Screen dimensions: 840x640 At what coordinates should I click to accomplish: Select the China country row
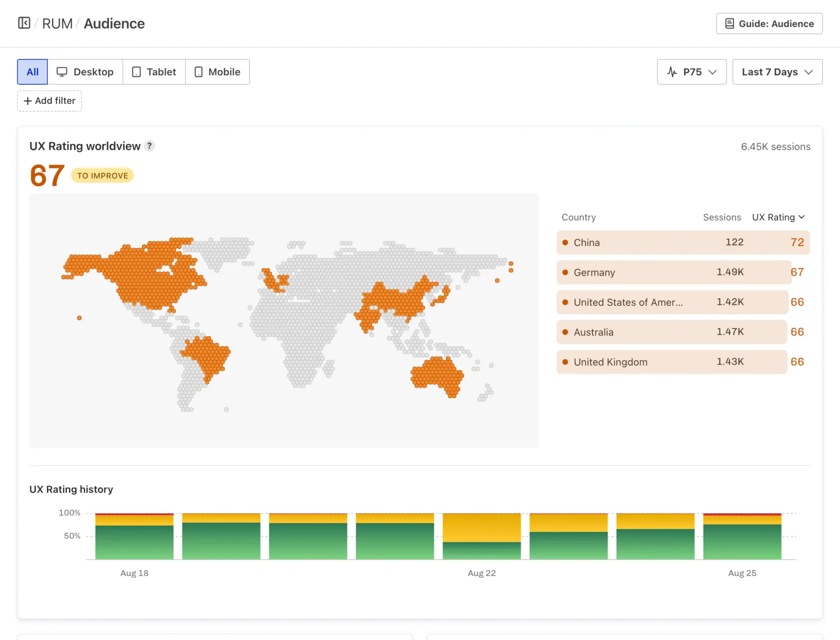point(683,242)
